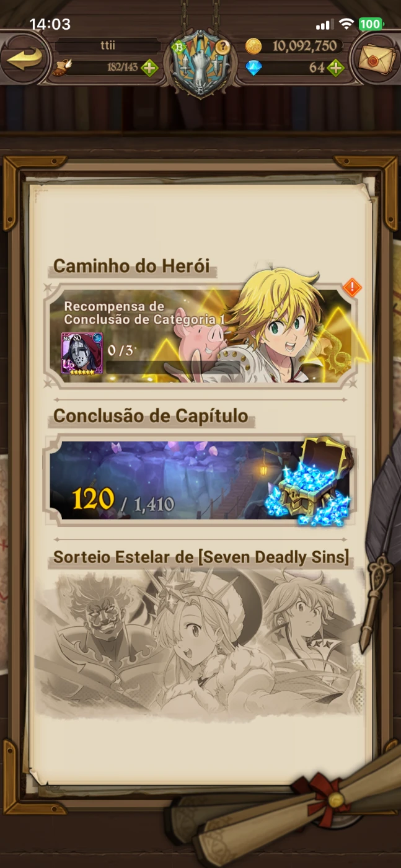Tap the 120 / 1,410 chapter counter
This screenshot has height=868, width=401.
click(123, 500)
